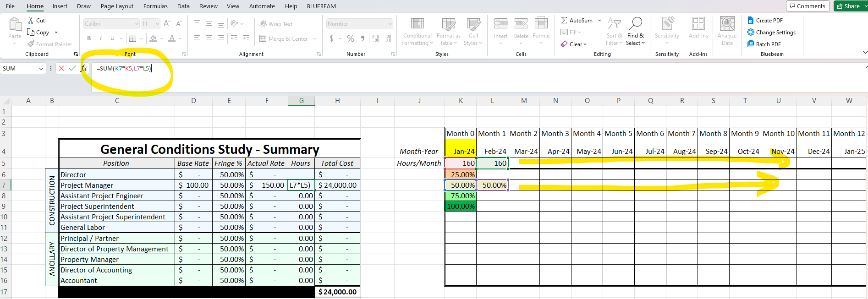Click the Create PDF Bluebeam icon
The image size is (868, 299).
(x=751, y=21)
